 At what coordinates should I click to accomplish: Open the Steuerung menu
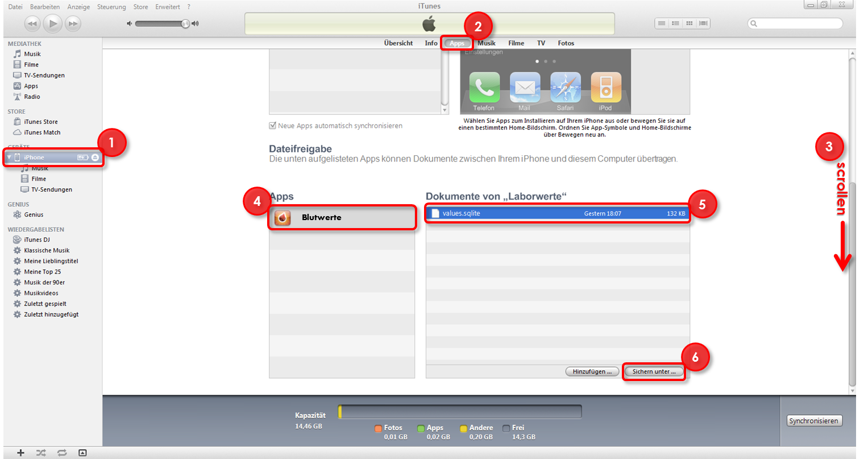tap(111, 7)
